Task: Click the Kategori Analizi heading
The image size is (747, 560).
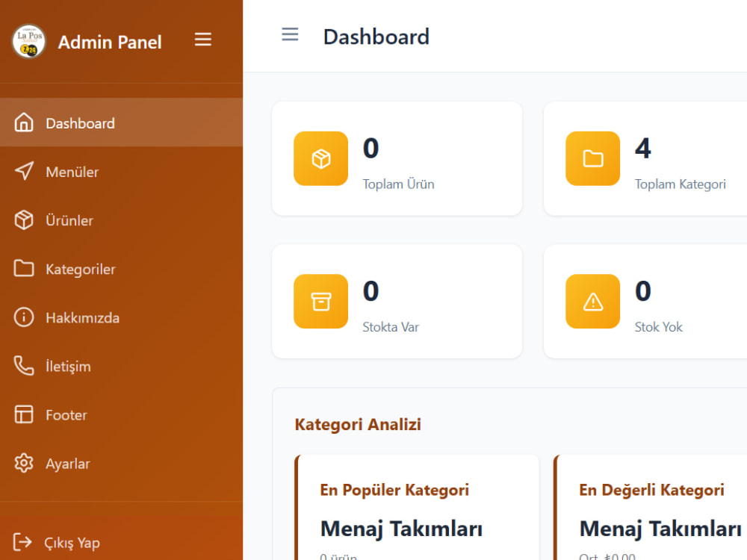Action: point(358,424)
